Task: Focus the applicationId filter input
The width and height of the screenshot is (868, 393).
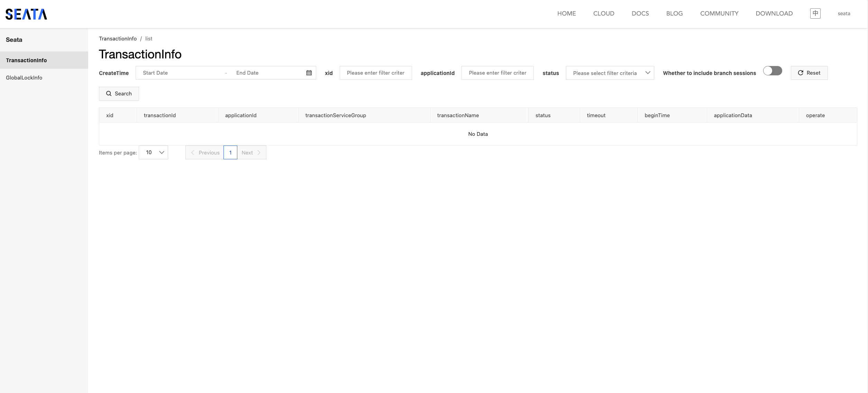Action: 497,73
